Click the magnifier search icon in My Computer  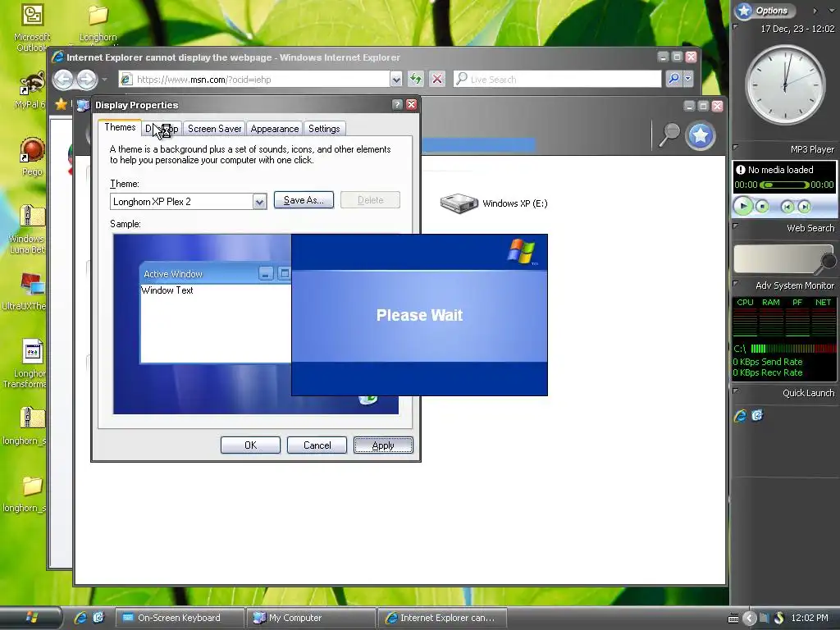[x=669, y=135]
